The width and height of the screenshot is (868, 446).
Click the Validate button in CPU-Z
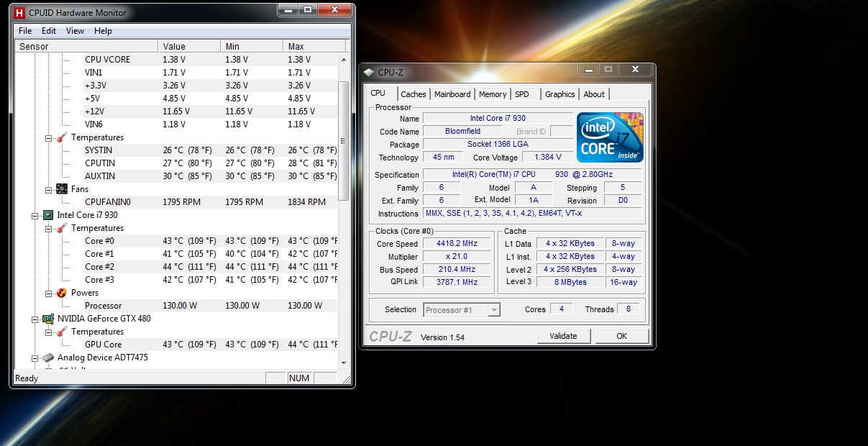(563, 336)
